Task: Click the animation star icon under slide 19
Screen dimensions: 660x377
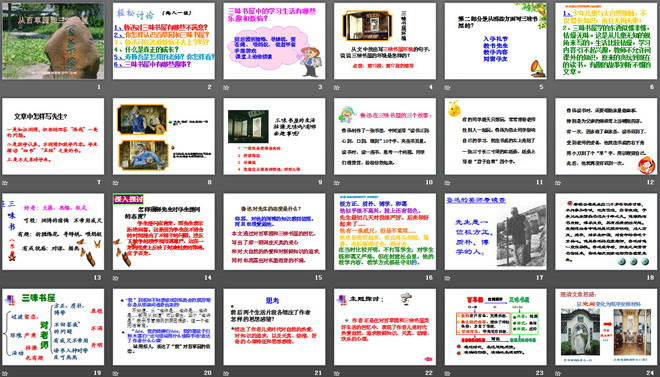Action: [5, 373]
